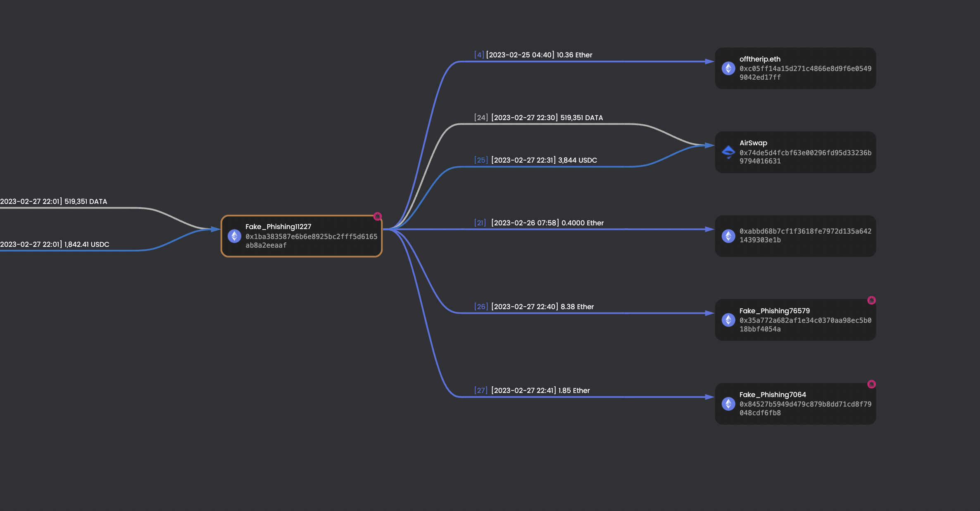Screen dimensions: 980x511
Task: Open transaction [26] 8.38 Ether label
Action: [534, 307]
